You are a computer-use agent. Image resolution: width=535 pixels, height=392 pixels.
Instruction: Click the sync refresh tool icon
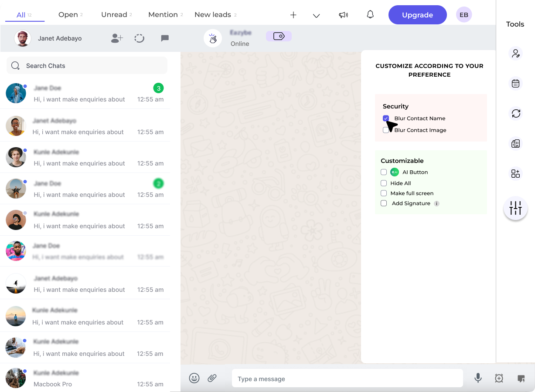pyautogui.click(x=516, y=114)
